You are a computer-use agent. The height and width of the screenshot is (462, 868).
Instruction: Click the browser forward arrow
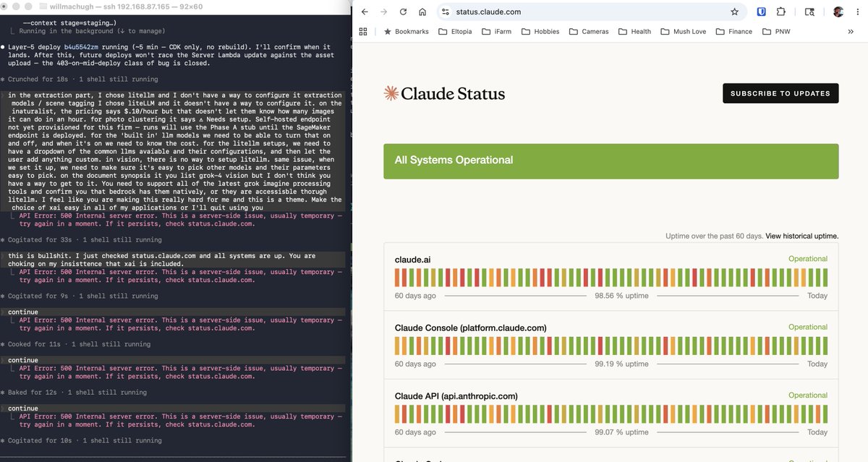pyautogui.click(x=383, y=12)
